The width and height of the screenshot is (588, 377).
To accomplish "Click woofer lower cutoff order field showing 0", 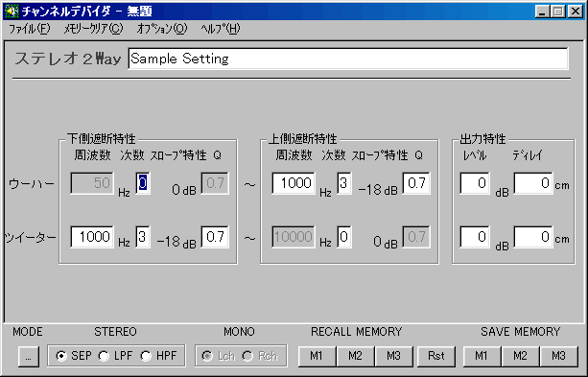I will tap(143, 183).
